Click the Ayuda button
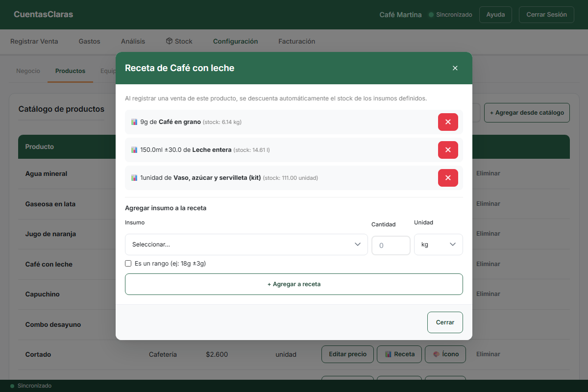The image size is (588, 392). [495, 15]
